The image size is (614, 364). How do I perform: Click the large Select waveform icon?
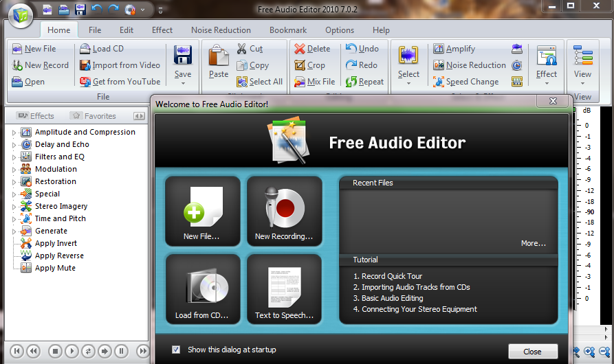[408, 55]
